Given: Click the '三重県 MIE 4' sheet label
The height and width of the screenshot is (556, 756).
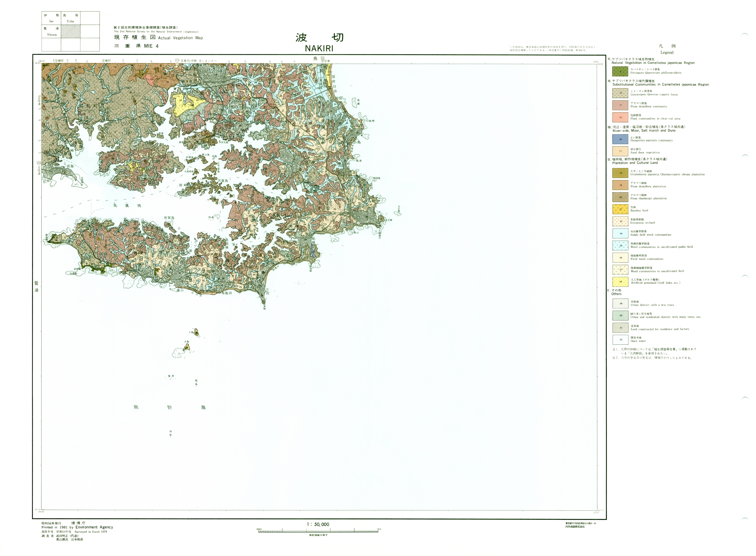Looking at the screenshot, I should pos(136,46).
